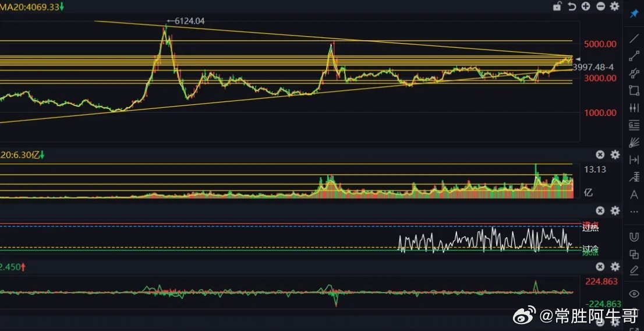
Task: Click the 1000.00 price axis label
Action: pos(600,112)
